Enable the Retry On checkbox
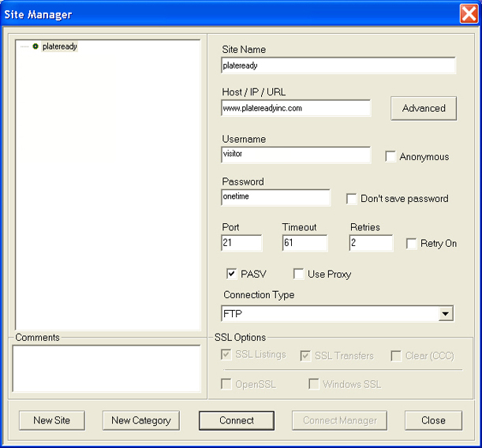 click(411, 244)
